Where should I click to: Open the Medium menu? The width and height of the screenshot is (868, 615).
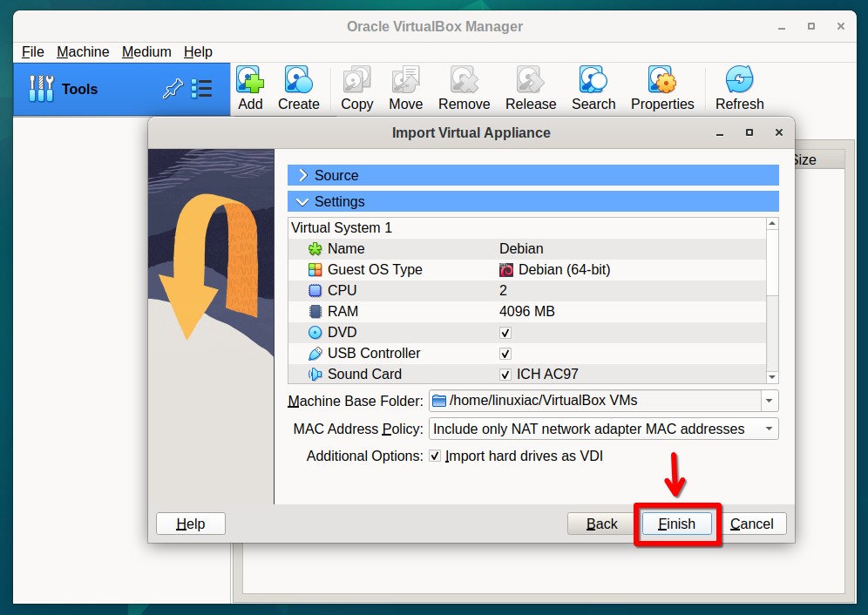pos(146,52)
